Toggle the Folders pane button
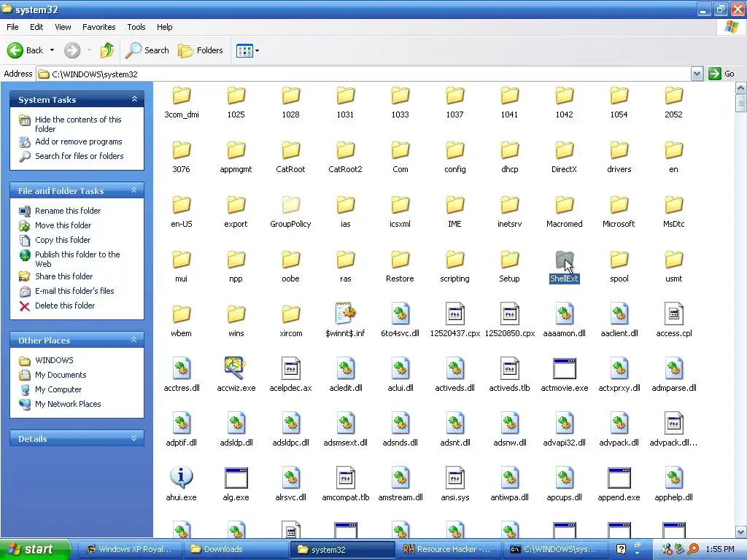This screenshot has width=747, height=560. 201,50
